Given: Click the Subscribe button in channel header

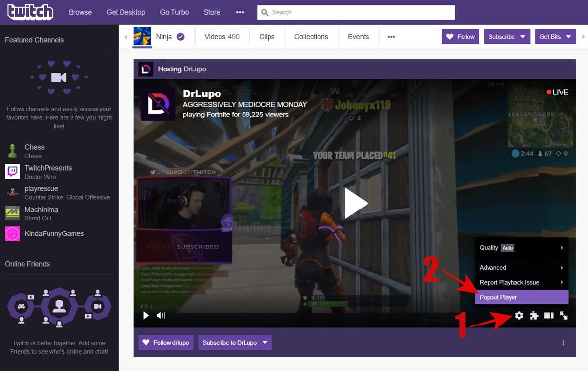Looking at the screenshot, I should pos(507,37).
